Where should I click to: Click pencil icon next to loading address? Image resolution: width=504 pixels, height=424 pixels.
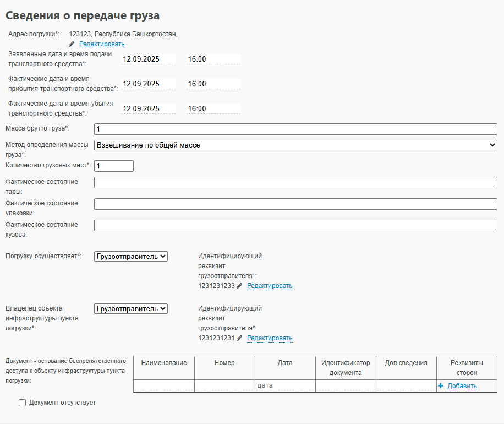(x=72, y=44)
